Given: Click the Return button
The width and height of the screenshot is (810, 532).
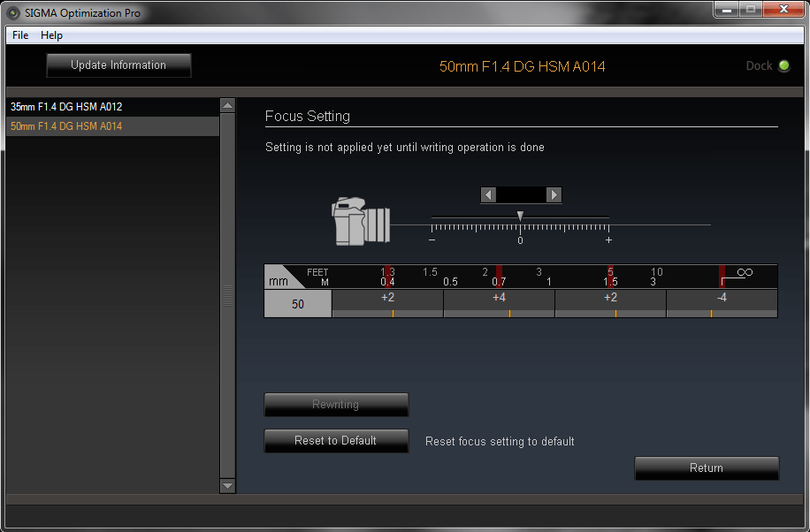Looking at the screenshot, I should [706, 467].
